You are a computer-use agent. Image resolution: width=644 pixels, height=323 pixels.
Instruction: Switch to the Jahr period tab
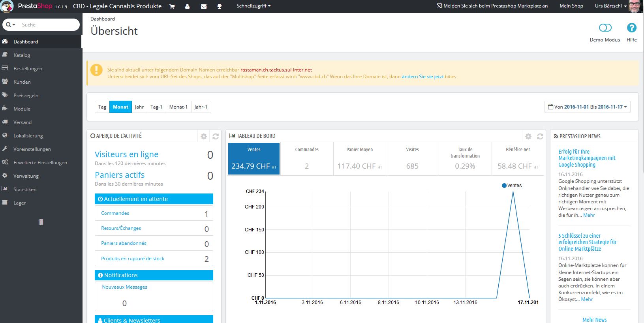click(139, 107)
